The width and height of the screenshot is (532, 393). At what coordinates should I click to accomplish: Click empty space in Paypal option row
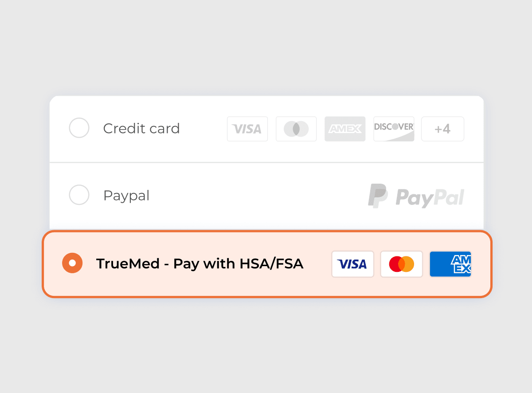pos(257,196)
